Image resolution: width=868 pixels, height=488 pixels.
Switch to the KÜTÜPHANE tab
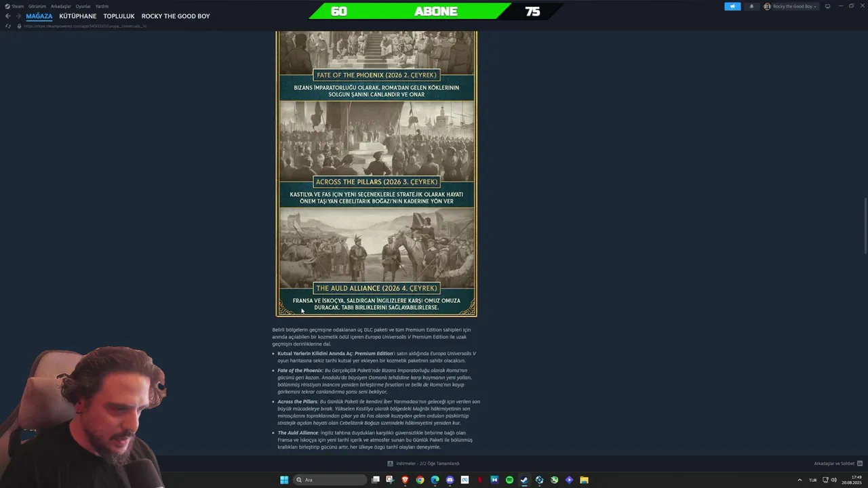coord(78,16)
